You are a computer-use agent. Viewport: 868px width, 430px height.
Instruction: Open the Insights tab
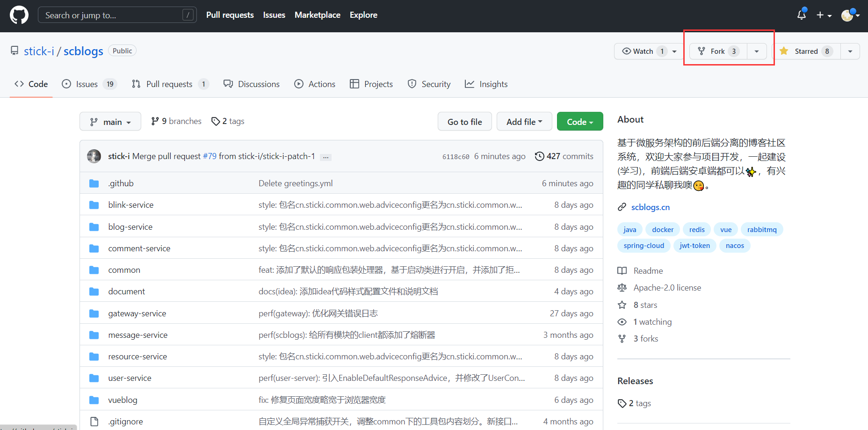486,84
